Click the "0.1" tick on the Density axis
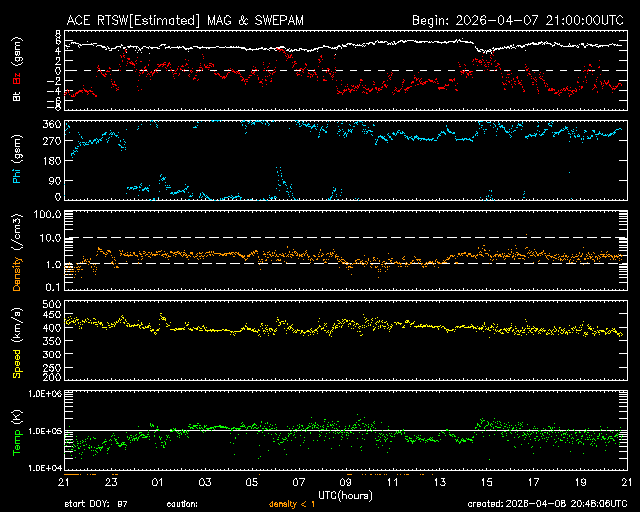The width and height of the screenshot is (640, 512). pyautogui.click(x=53, y=287)
